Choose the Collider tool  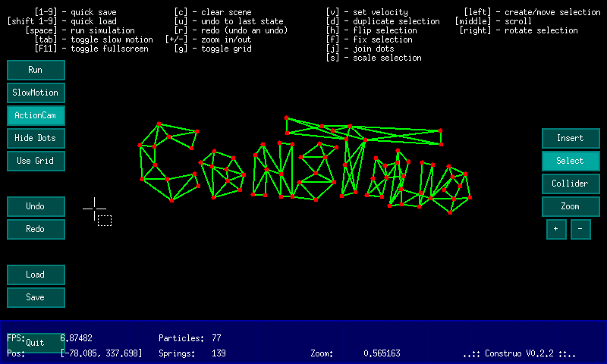coord(571,184)
